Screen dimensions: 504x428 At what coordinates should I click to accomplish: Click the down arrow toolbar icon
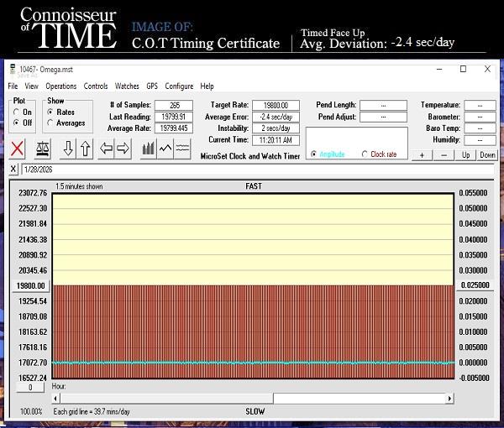(69, 149)
